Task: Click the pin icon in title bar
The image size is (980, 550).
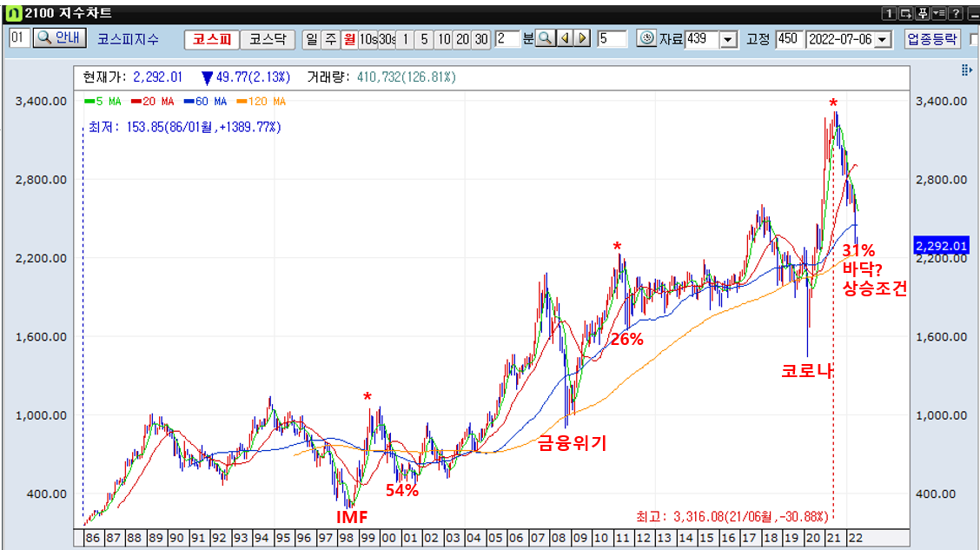Action: pos(923,13)
